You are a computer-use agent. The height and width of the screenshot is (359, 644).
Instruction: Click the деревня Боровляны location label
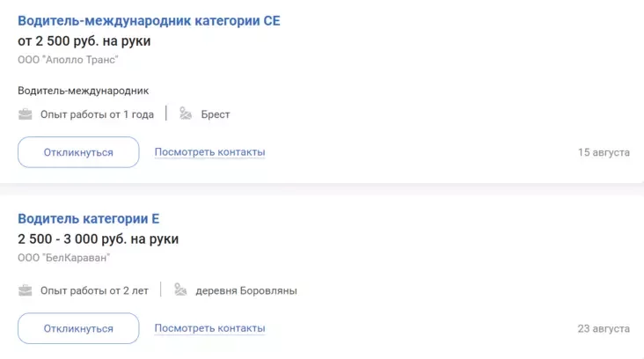tap(246, 290)
